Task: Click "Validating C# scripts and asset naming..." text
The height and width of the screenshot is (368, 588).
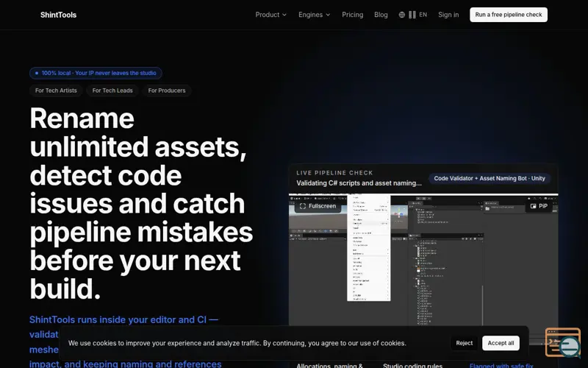Action: (359, 183)
